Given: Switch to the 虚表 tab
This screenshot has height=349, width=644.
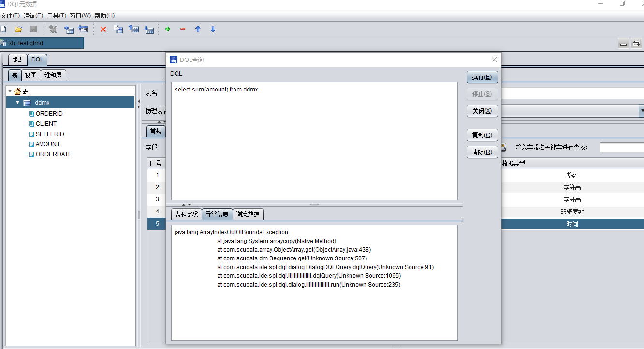Looking at the screenshot, I should pyautogui.click(x=17, y=60).
